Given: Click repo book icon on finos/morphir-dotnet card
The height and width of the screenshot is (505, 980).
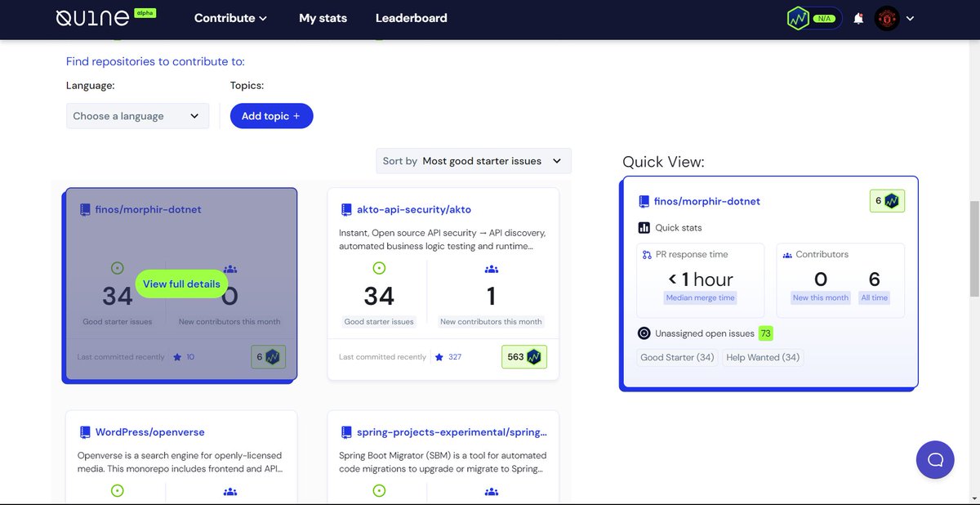Looking at the screenshot, I should click(85, 209).
